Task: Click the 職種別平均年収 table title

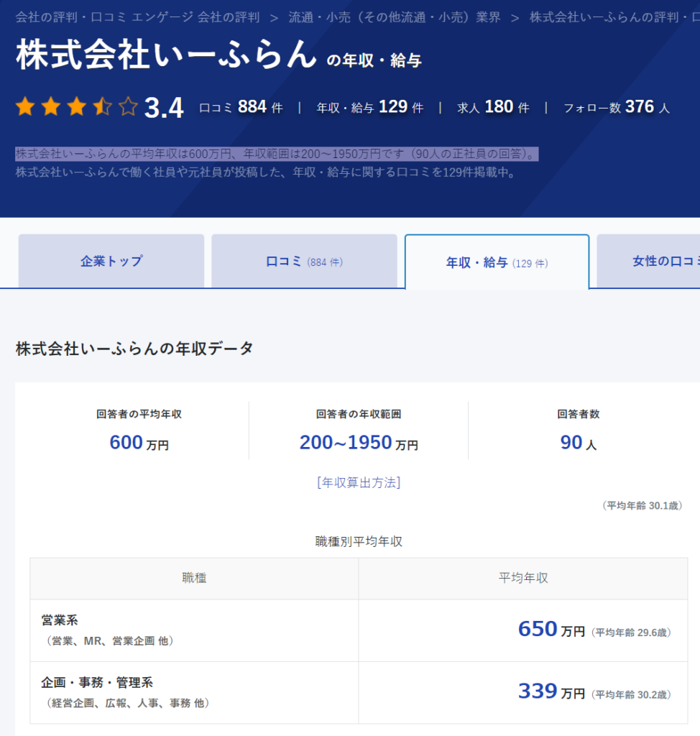Action: [x=359, y=542]
